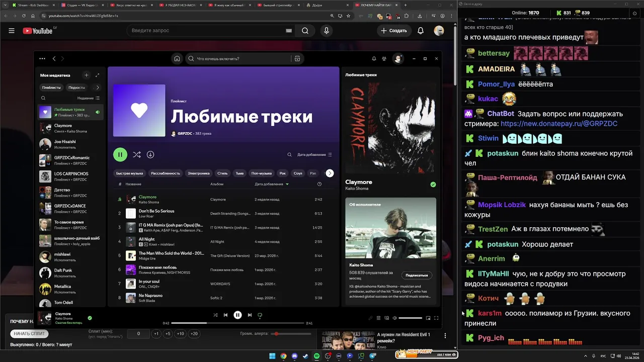
Task: Open Spotify Home icon
Action: (177, 59)
